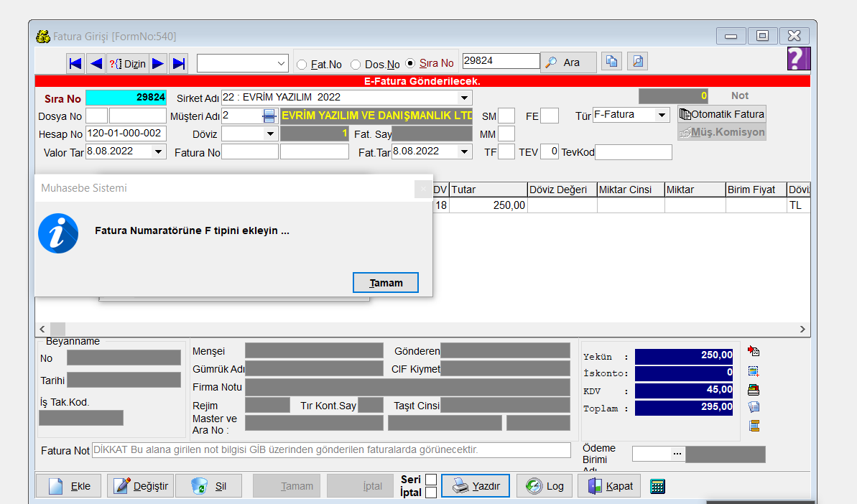Screen dimensions: 857x504
Task: Click the Sil delete button
Action: point(208,485)
